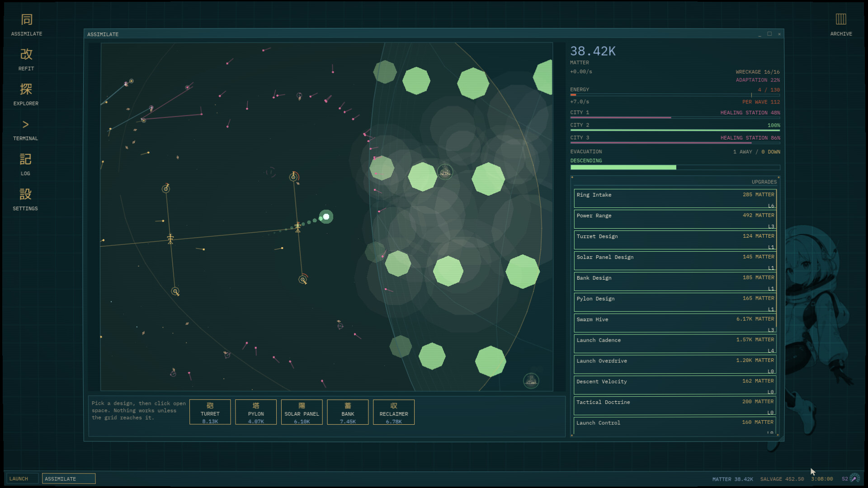Click the Salvage 452.50 status text
The image size is (868, 488).
(782, 479)
